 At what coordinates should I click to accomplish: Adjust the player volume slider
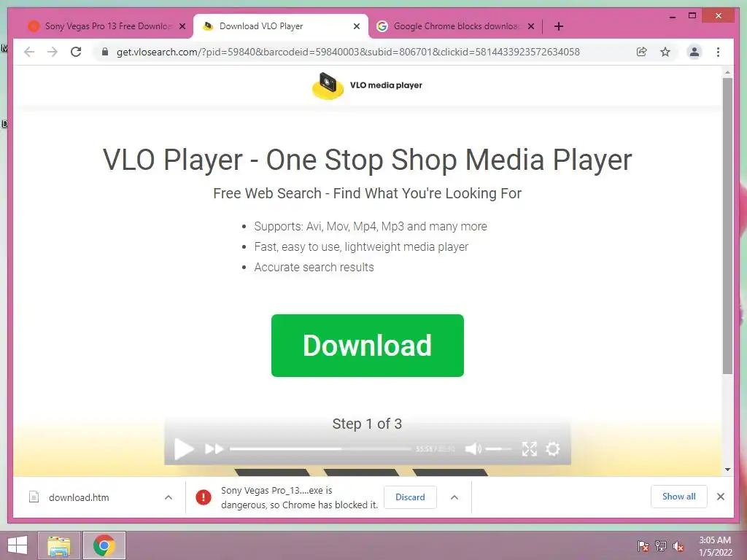[x=498, y=448]
